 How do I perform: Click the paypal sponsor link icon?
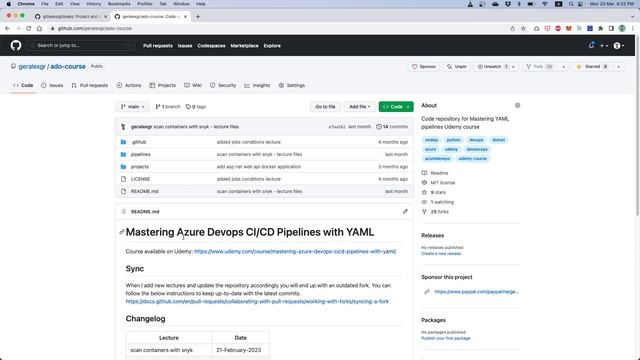pos(427,291)
